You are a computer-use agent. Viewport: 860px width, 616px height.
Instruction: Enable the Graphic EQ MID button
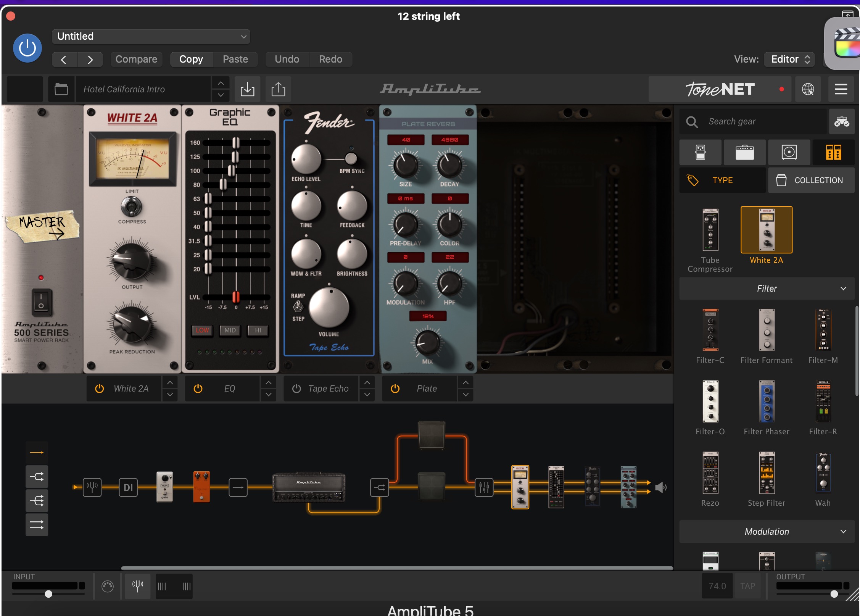(230, 330)
